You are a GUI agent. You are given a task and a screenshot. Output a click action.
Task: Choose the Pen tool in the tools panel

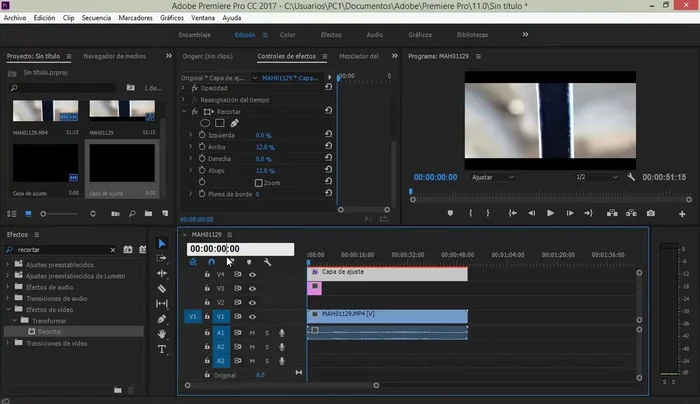(162, 319)
